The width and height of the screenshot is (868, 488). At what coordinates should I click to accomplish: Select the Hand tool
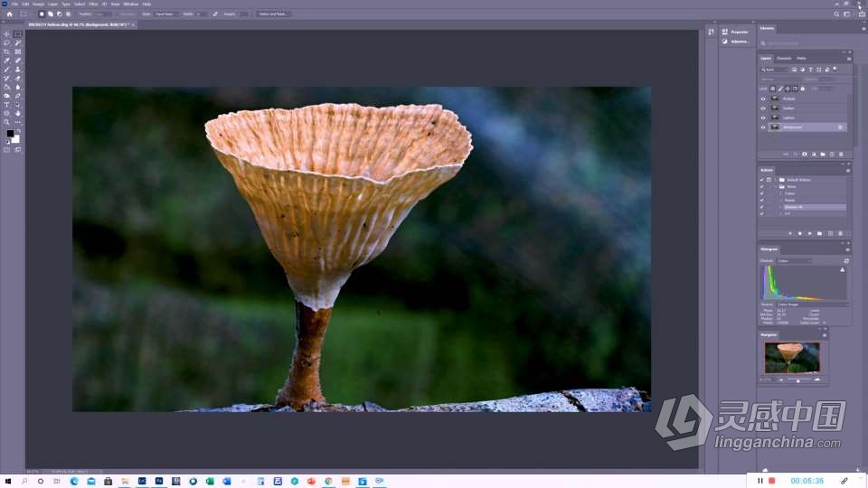click(x=18, y=114)
